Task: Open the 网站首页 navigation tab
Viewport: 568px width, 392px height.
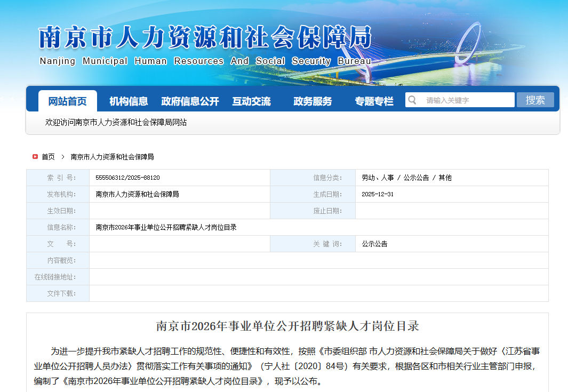Action: tap(67, 101)
